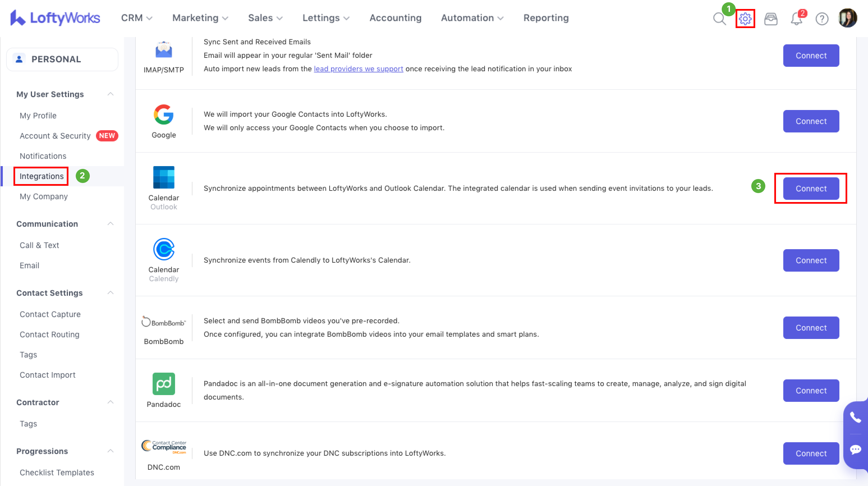The width and height of the screenshot is (868, 486).
Task: Open the Accounting menu item
Action: [395, 18]
